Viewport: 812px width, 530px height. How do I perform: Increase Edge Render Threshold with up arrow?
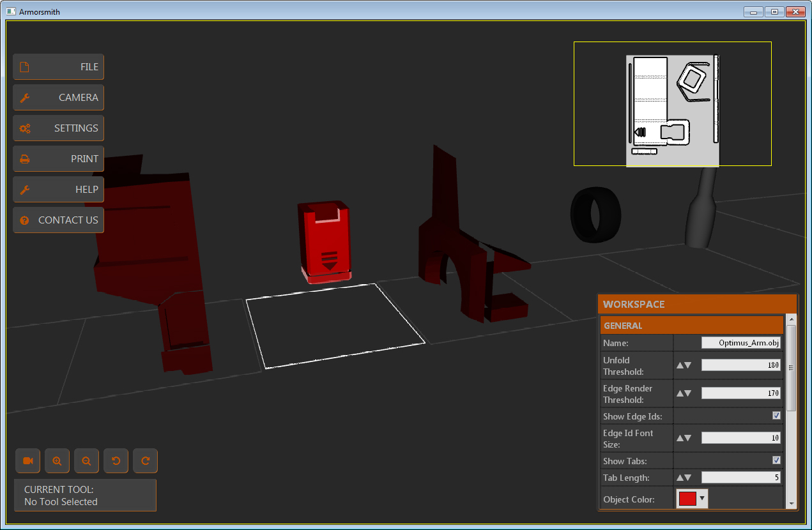click(x=680, y=393)
